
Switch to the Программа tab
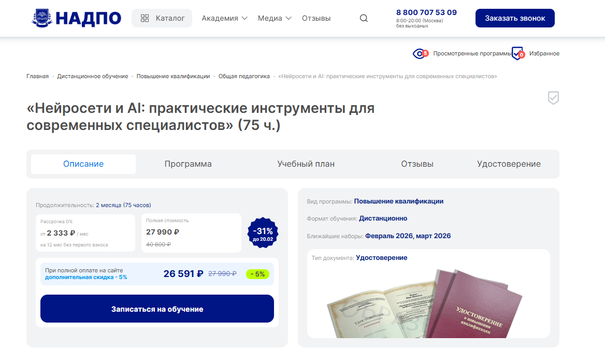188,164
